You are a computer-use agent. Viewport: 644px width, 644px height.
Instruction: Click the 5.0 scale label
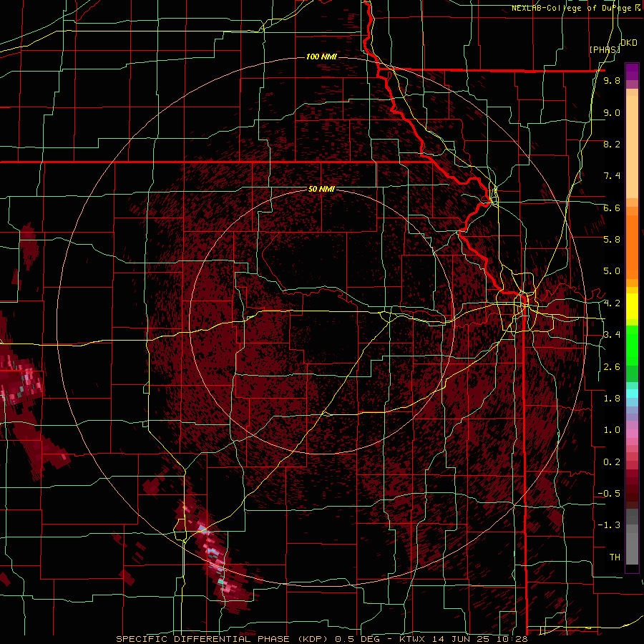click(x=612, y=271)
